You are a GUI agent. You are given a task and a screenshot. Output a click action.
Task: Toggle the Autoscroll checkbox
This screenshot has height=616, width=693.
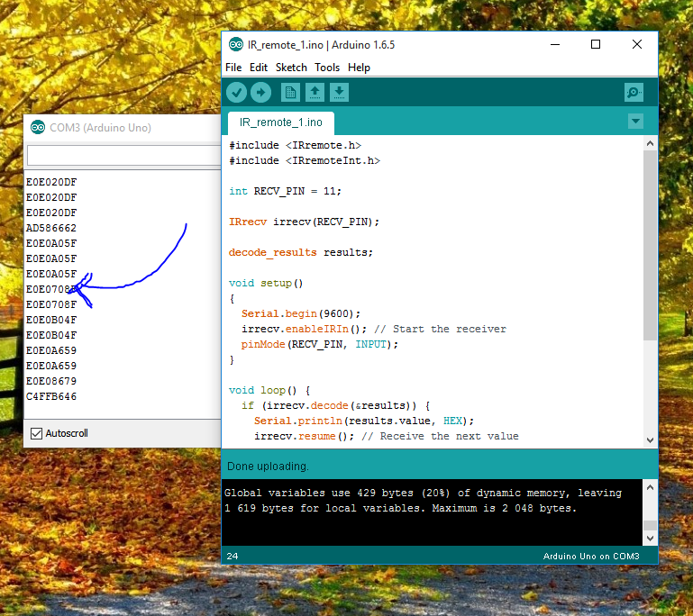[x=36, y=433]
